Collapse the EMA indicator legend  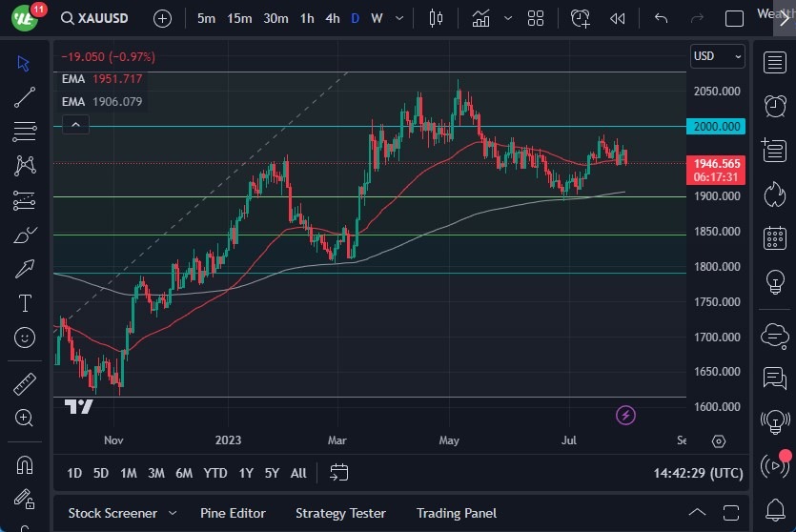pos(75,124)
